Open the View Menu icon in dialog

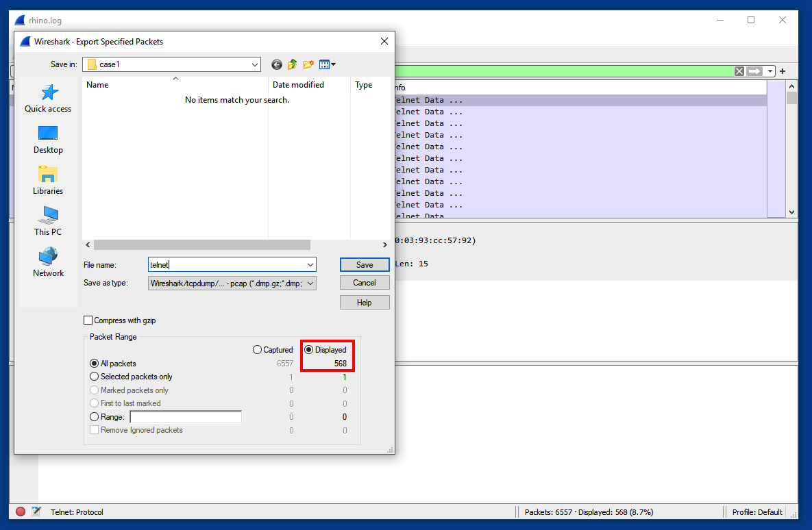point(325,64)
